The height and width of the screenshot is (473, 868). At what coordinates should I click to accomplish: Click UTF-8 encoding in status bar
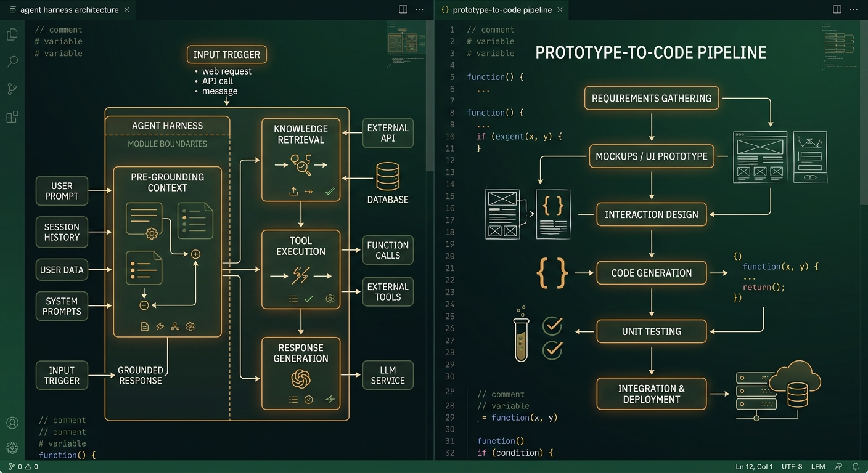click(792, 467)
